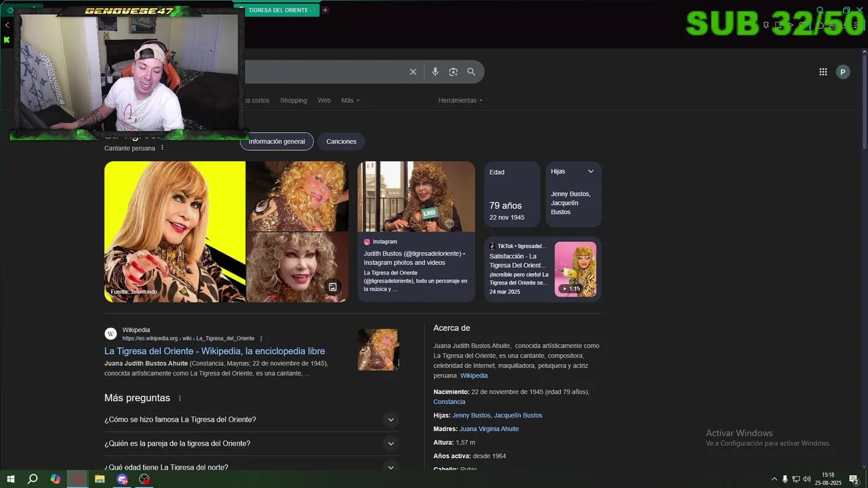Viewport: 868px width, 488px height.
Task: Open the Windows Start menu
Action: [x=10, y=479]
